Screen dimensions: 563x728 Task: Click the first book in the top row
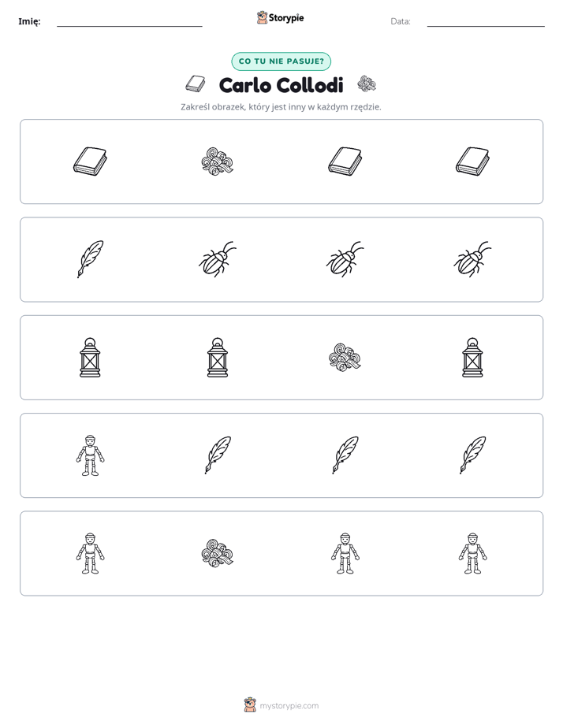click(x=90, y=162)
